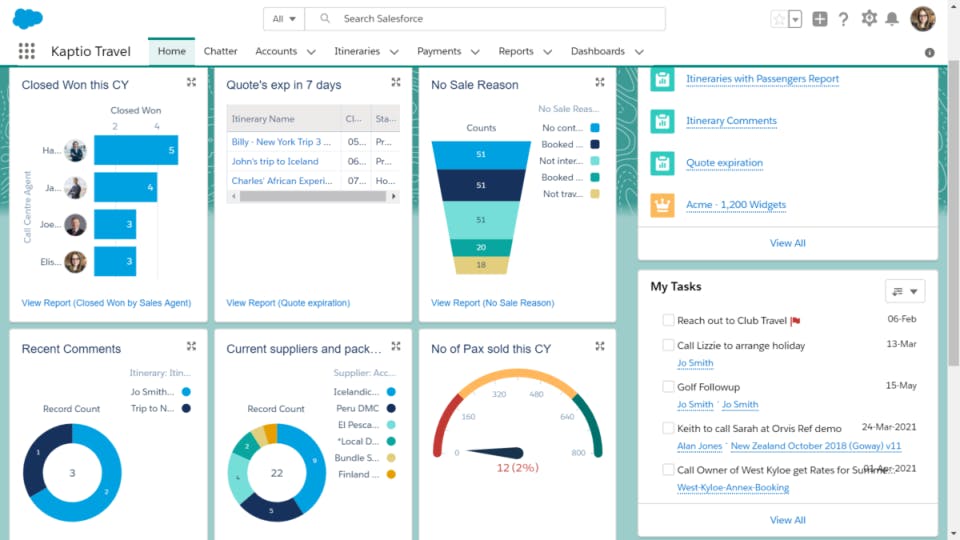Check the Call Owner of West Kyloe task
The width and height of the screenshot is (960, 540).
(x=668, y=470)
